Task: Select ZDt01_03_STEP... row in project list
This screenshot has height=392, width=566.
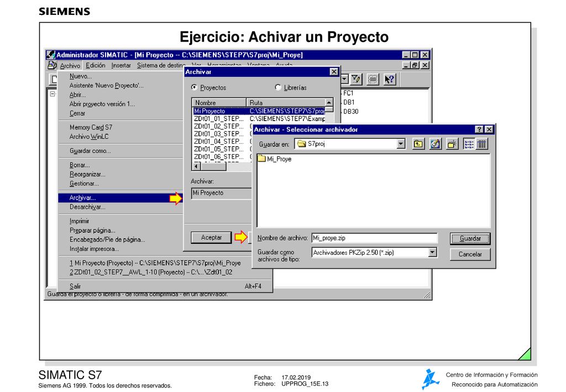Action: pyautogui.click(x=222, y=134)
